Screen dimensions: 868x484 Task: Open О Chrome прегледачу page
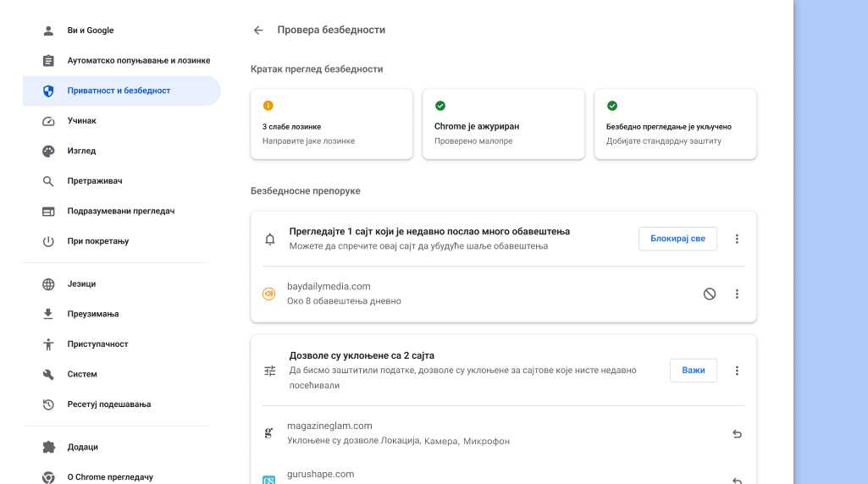pyautogui.click(x=122, y=477)
